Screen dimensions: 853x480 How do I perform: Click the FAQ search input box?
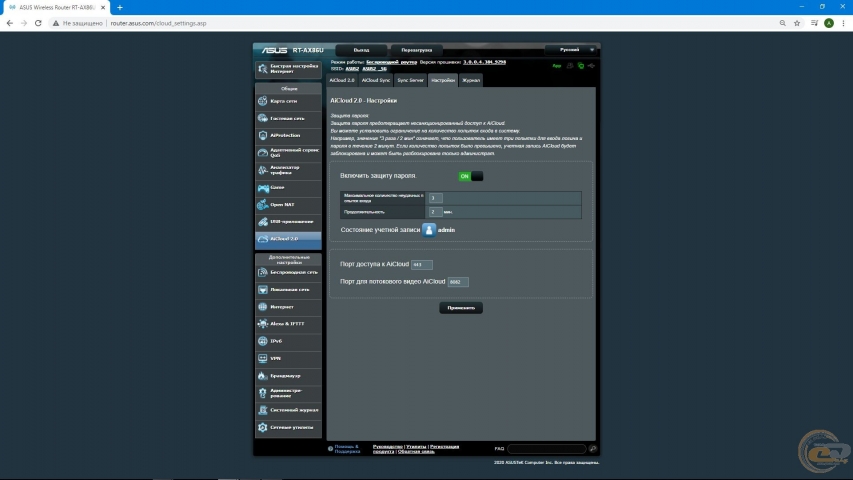547,449
